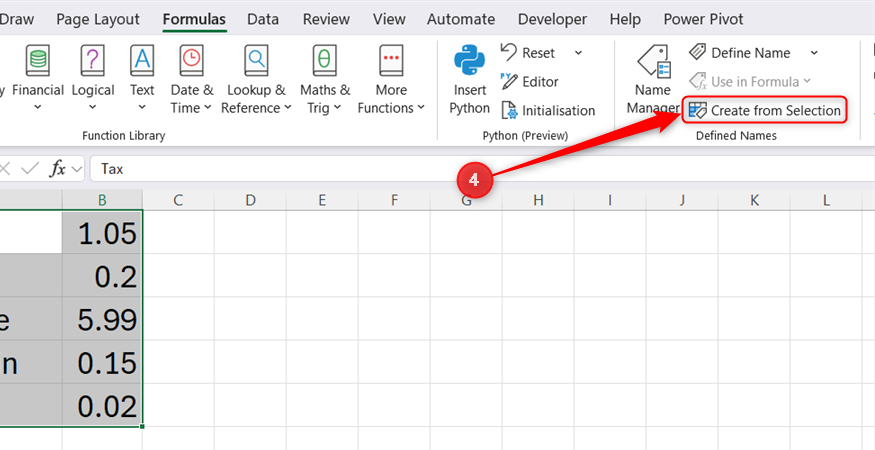Image resolution: width=875 pixels, height=450 pixels.
Task: Select the Formulas tab
Action: [194, 19]
